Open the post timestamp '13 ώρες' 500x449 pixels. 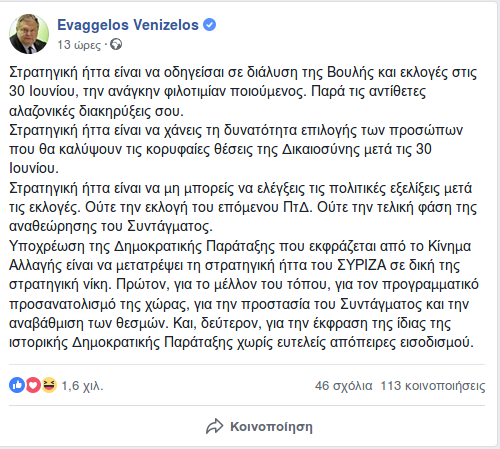pyautogui.click(x=79, y=45)
